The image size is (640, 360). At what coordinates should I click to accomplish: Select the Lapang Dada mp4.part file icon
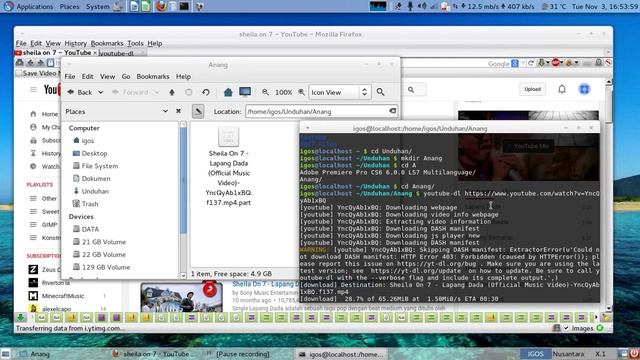coord(229,137)
